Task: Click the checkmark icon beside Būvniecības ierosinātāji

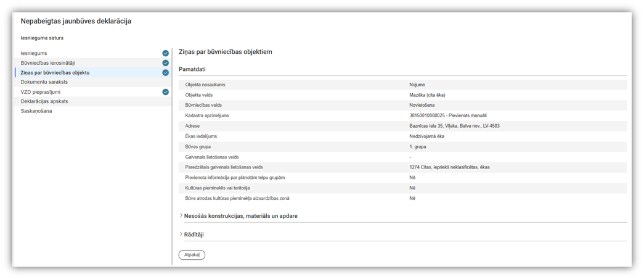Action: click(x=165, y=63)
